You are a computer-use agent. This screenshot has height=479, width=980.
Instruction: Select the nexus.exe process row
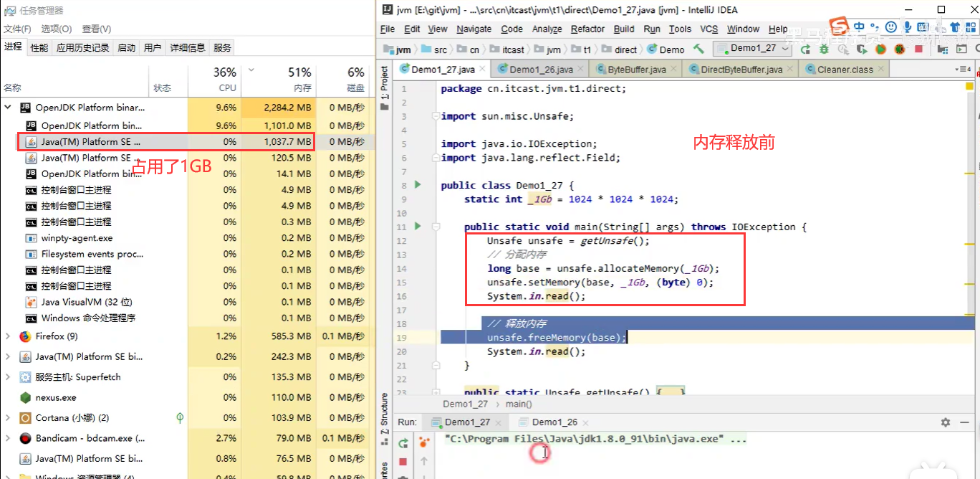[188, 397]
